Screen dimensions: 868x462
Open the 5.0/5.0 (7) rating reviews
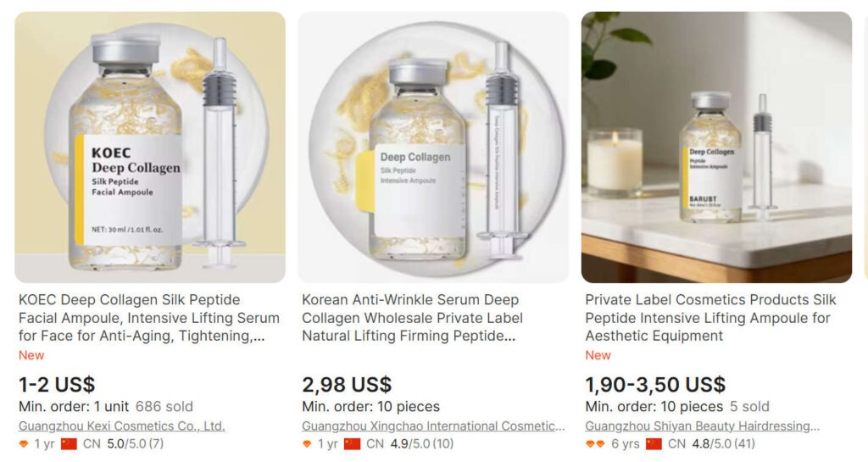135,443
